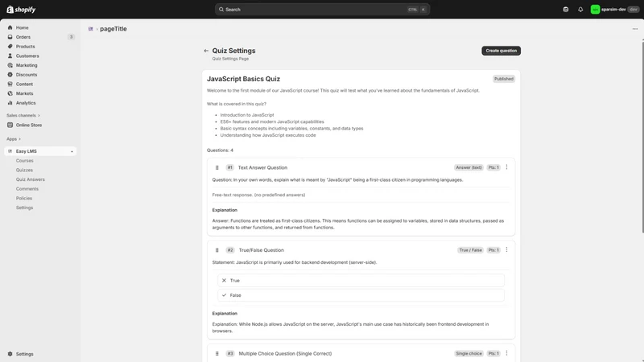Click the Online Store icon
The image size is (644, 362).
[10, 125]
